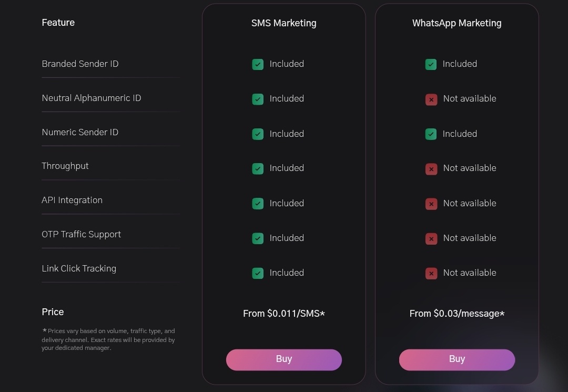The image size is (568, 392).
Task: Click red X icon for WhatsApp Link Click Tracking
Action: point(431,274)
